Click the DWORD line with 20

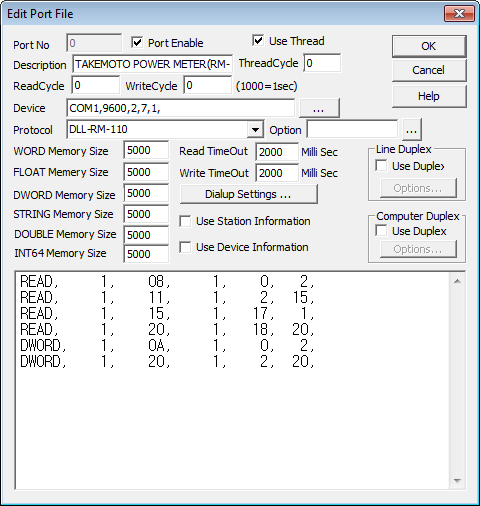click(x=167, y=361)
